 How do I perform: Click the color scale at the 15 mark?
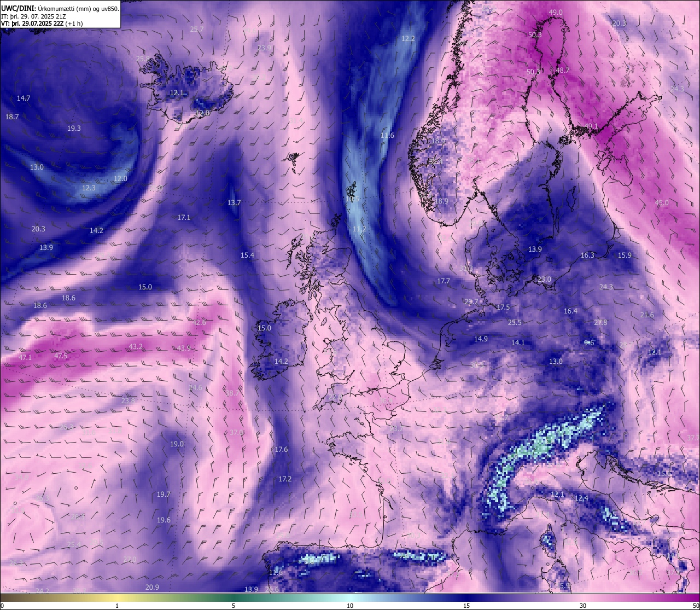click(466, 606)
